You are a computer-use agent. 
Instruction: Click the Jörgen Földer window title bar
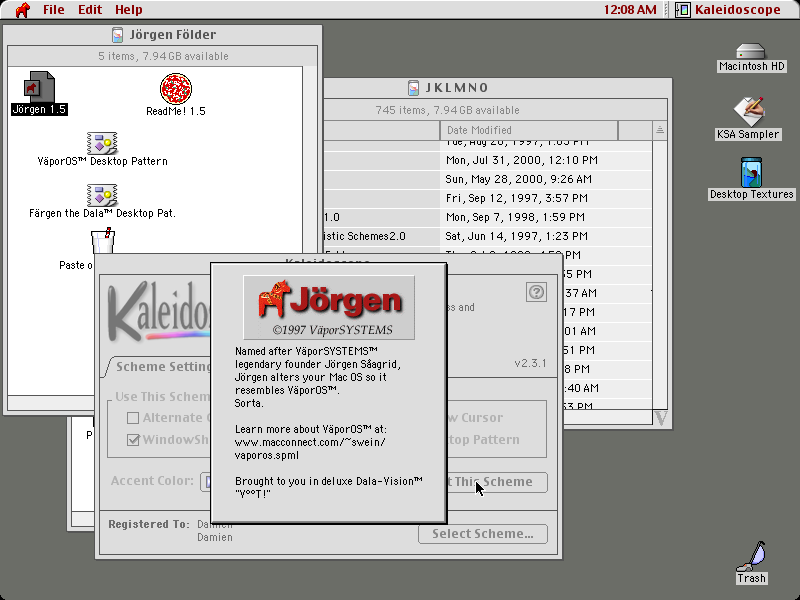163,35
